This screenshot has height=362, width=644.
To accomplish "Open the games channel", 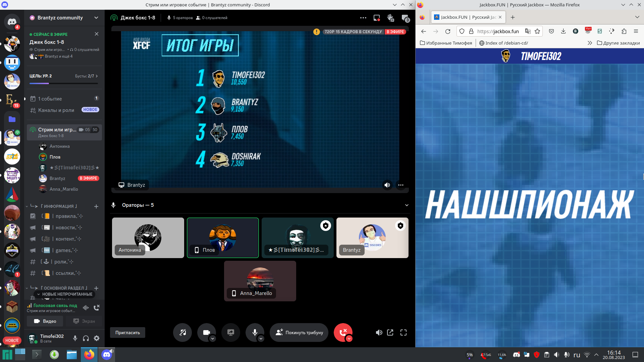I will (x=64, y=250).
